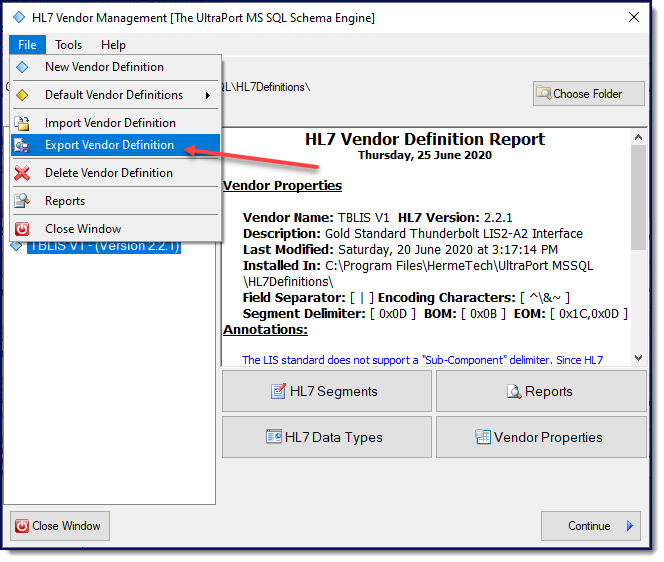Select TBLIS V1 vendor in the list
664x562 pixels.
tap(104, 246)
